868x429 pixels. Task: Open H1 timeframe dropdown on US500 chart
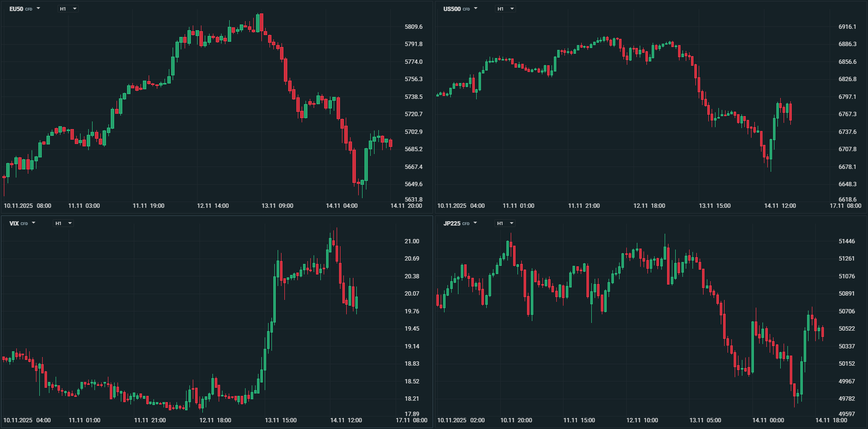tap(505, 9)
